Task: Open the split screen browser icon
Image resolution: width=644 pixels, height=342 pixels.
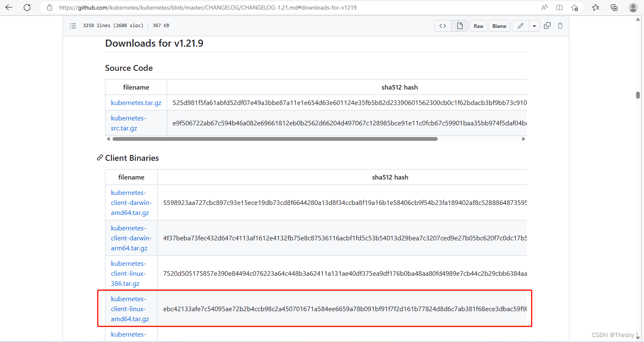Action: tap(559, 7)
